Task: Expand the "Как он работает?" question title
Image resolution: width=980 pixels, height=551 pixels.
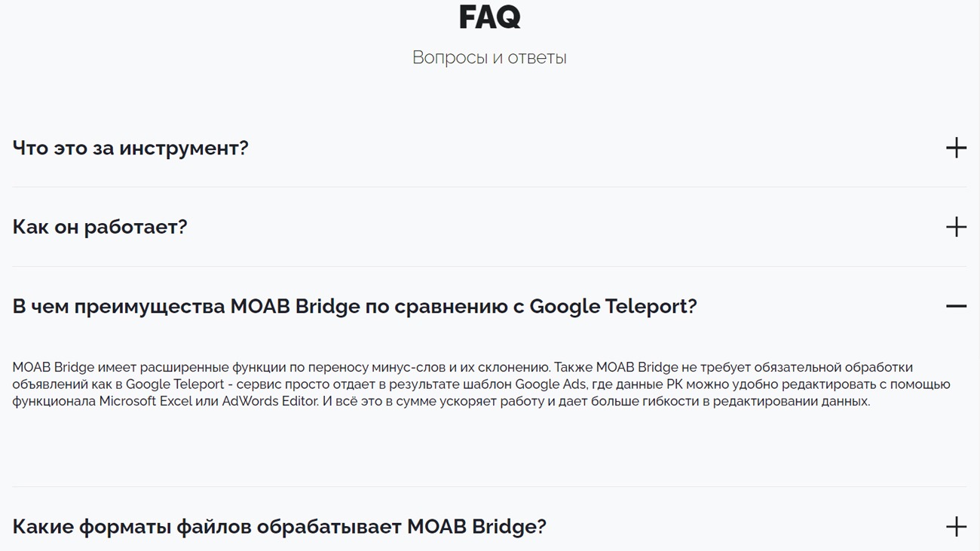Action: pos(100,227)
